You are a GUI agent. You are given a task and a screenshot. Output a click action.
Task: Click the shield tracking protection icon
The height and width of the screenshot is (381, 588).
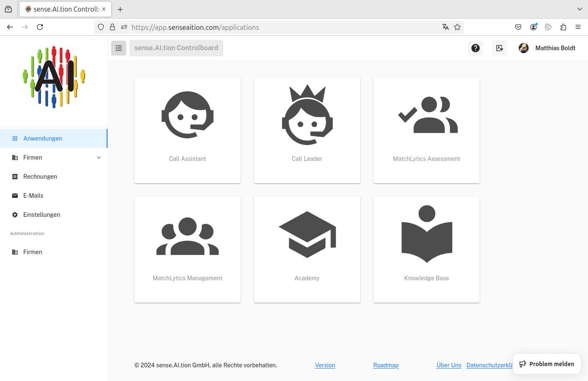click(101, 27)
